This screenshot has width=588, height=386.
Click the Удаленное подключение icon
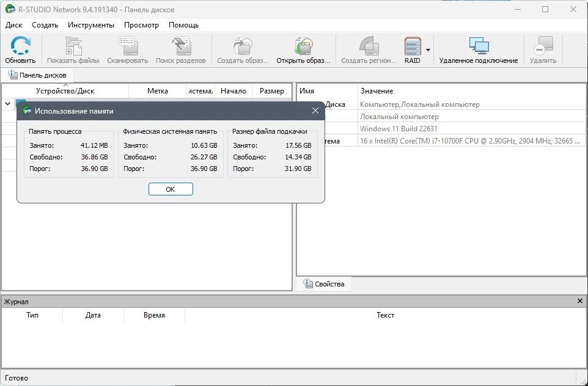click(479, 46)
